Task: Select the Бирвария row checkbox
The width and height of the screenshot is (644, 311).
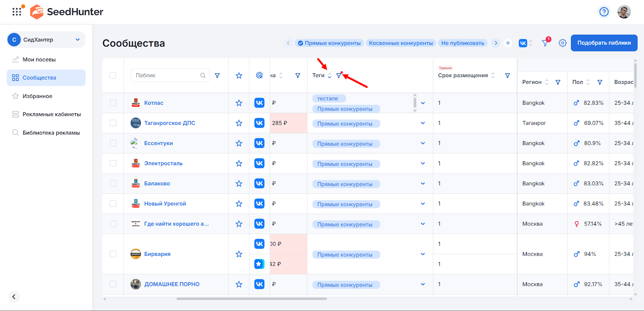Action: 113,254
